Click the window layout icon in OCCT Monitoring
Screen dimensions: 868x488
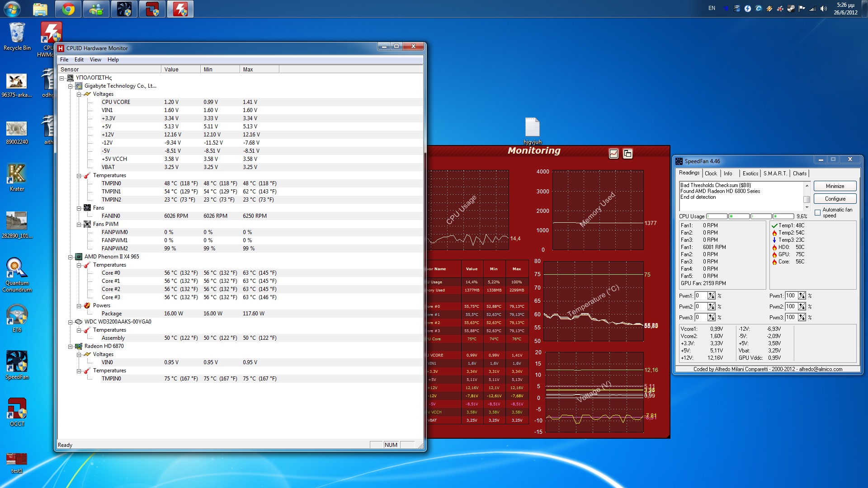coord(627,154)
